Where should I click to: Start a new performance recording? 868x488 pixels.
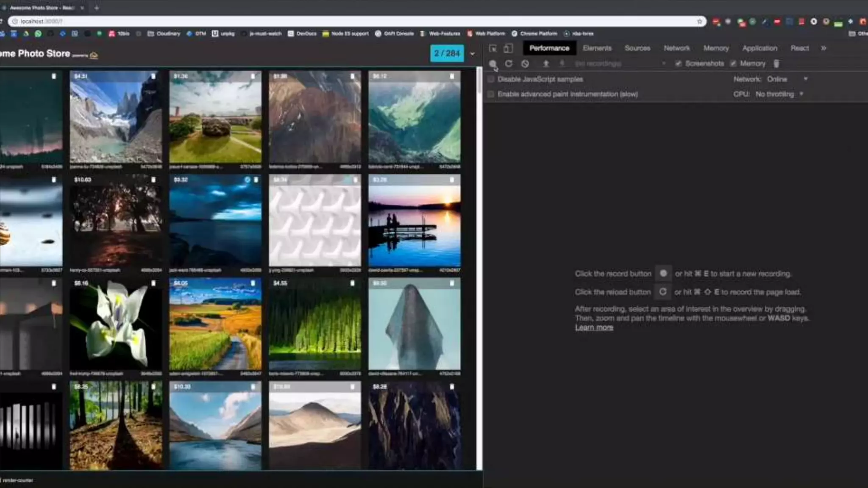pos(492,64)
